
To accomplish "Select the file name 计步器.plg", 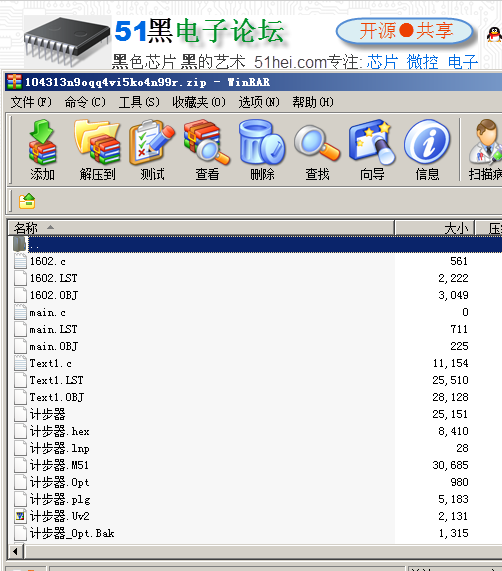I will 60,499.
